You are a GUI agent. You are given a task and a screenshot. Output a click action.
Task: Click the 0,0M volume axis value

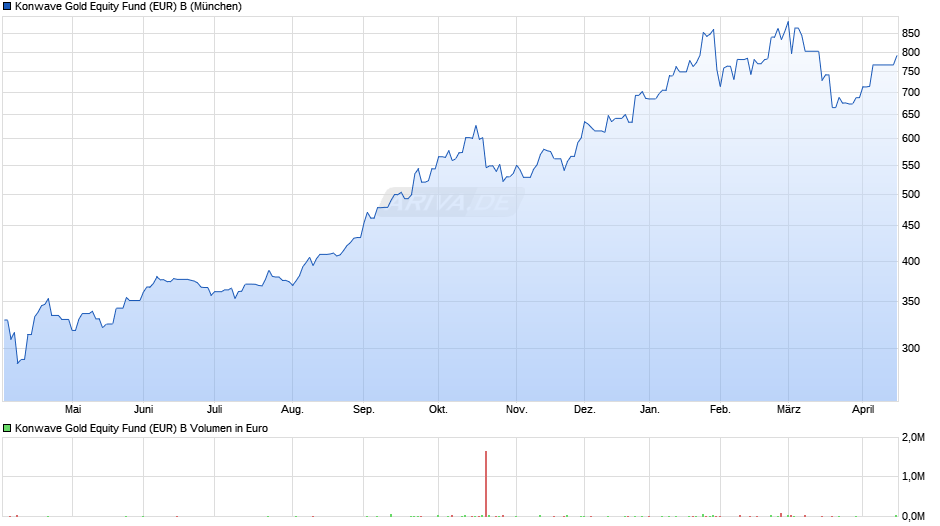click(913, 516)
